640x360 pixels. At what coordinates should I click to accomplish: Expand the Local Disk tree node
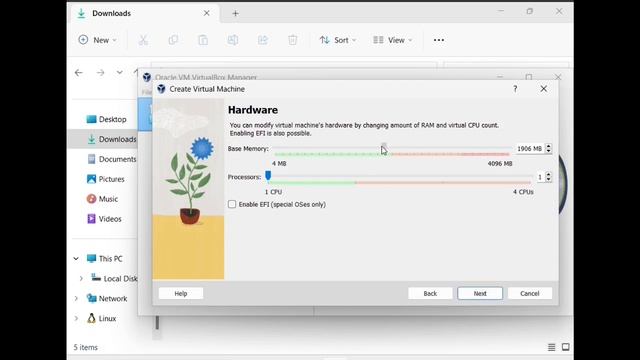tap(81, 279)
